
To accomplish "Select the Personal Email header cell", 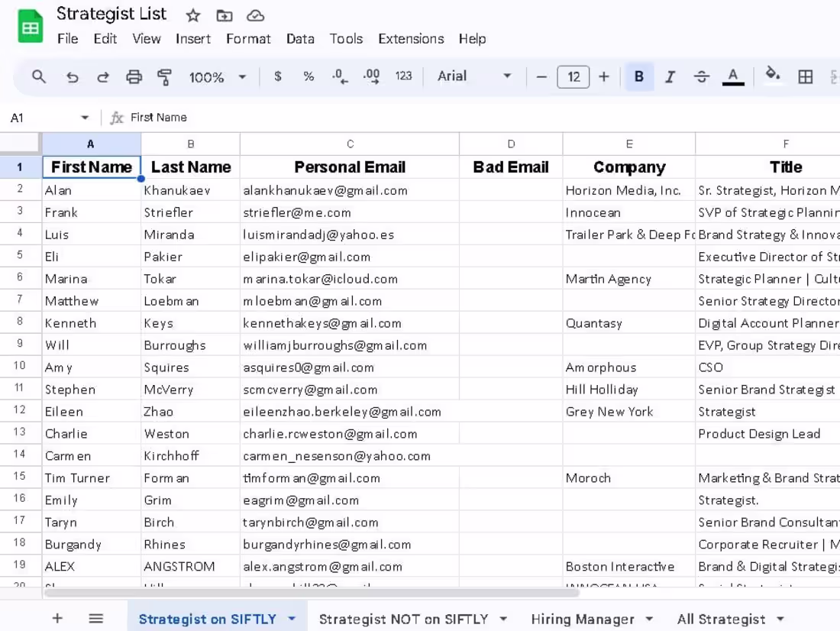I will (350, 167).
